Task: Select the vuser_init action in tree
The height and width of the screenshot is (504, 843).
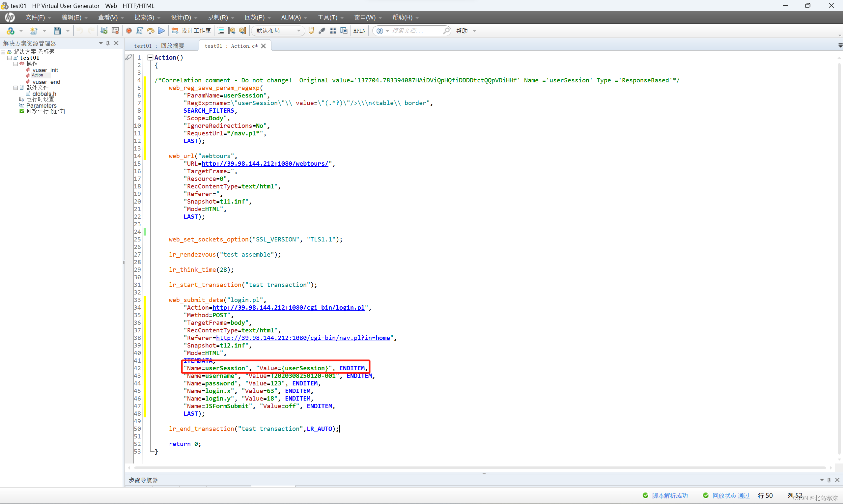Action: 45,70
